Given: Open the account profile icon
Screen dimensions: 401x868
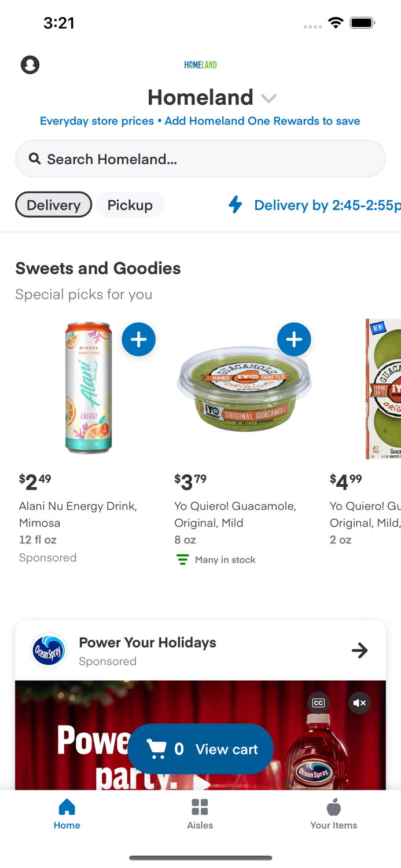Looking at the screenshot, I should click(30, 64).
